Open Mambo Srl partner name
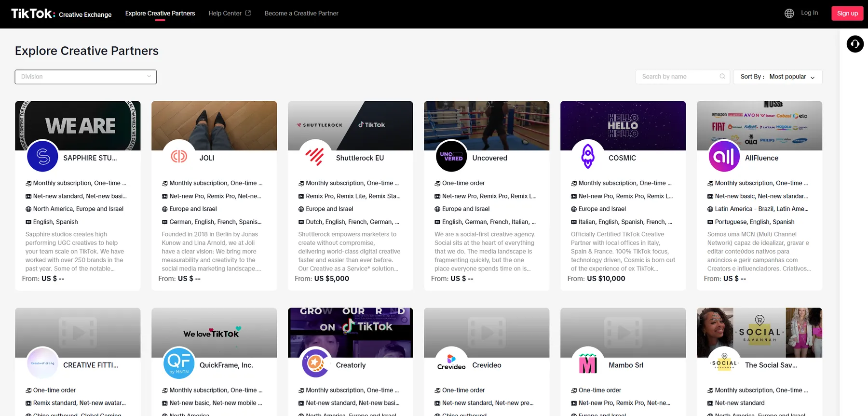Screen dimensions: 868x416 (626, 365)
